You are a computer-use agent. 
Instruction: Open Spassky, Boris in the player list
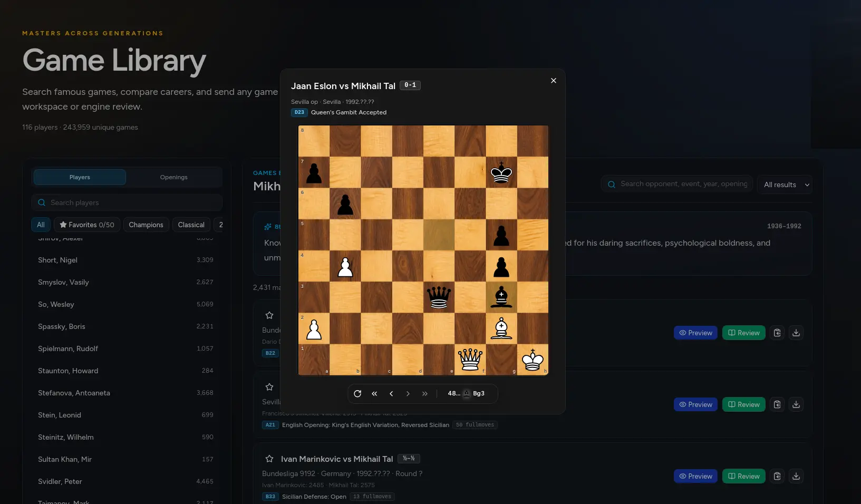tap(125, 326)
